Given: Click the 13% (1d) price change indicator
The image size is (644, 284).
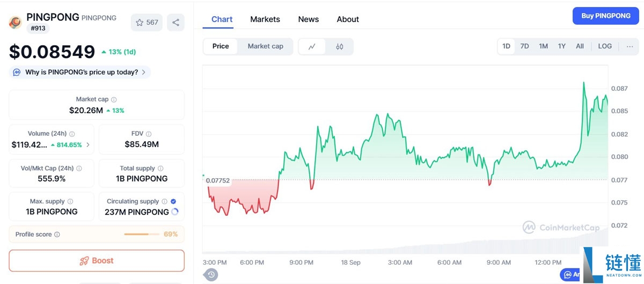Looking at the screenshot, I should (x=119, y=52).
